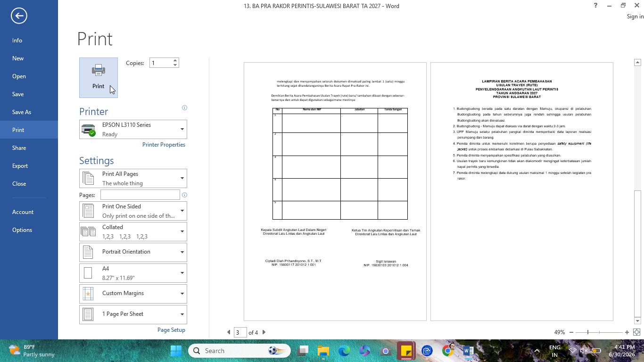Click the Help question mark icon
Image resolution: width=644 pixels, height=362 pixels.
595,6
